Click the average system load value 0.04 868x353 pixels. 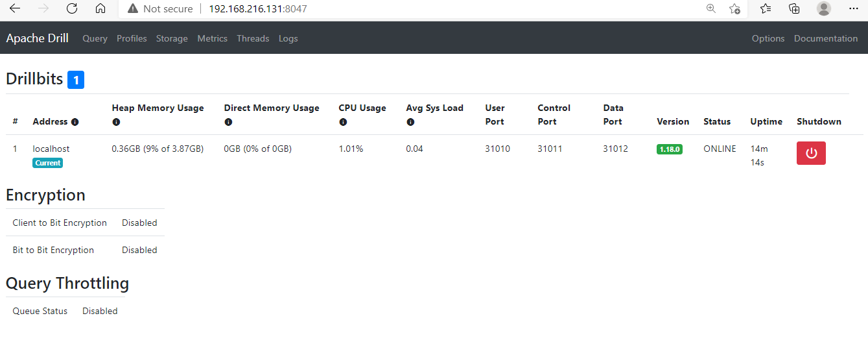(x=415, y=149)
